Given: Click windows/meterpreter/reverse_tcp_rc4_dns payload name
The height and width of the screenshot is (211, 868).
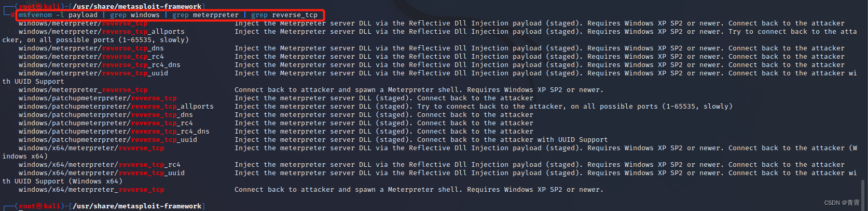Looking at the screenshot, I should pos(100,65).
